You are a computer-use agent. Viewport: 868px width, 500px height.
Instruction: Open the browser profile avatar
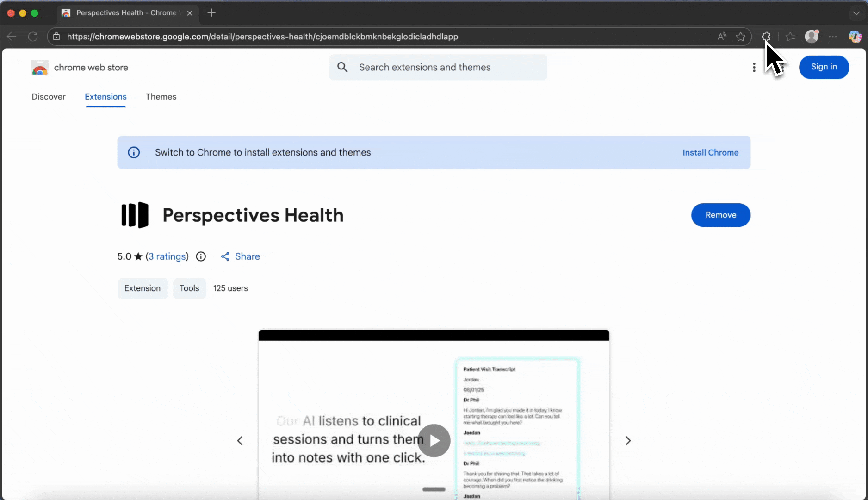pos(812,37)
